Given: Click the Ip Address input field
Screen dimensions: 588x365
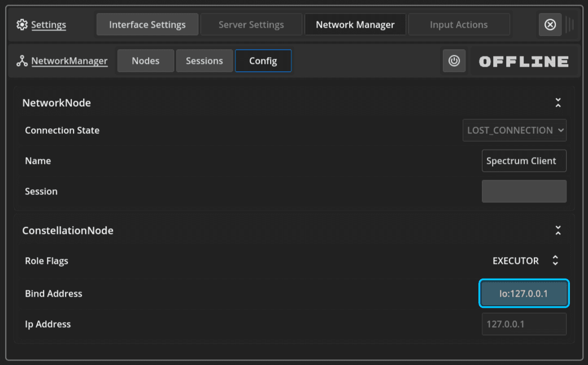Looking at the screenshot, I should [x=524, y=324].
